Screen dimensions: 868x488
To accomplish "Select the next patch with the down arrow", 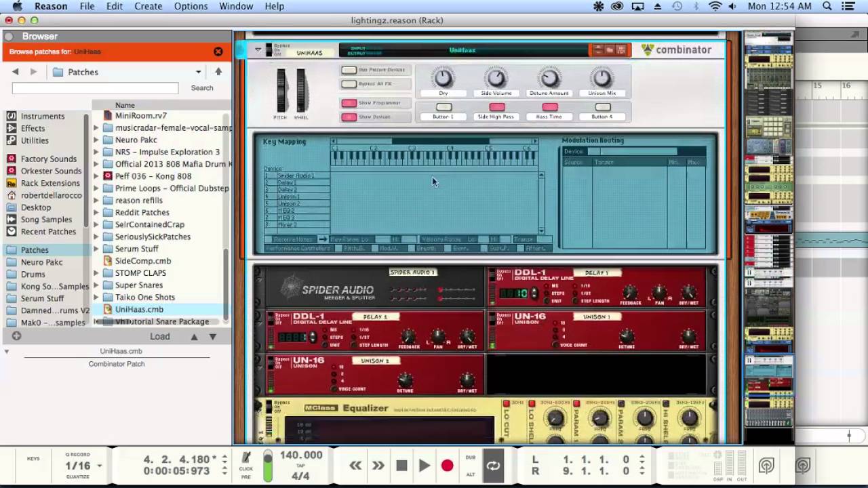I will coord(212,337).
